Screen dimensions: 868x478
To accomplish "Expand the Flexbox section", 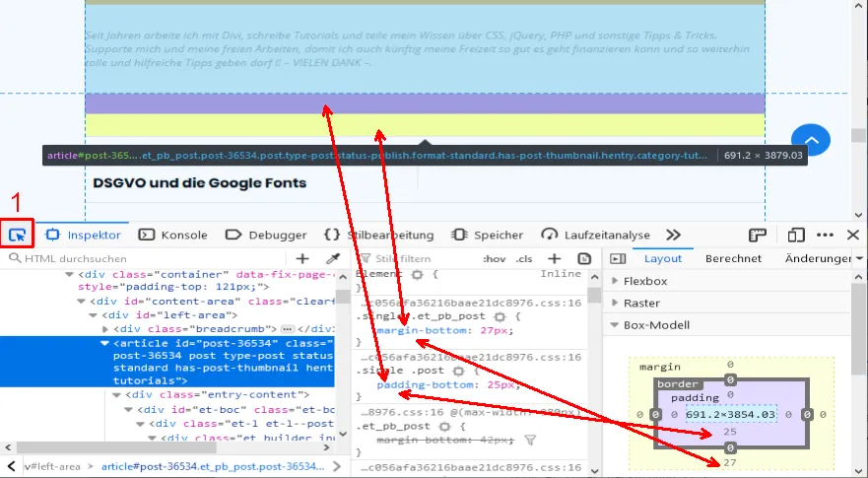I will [x=615, y=281].
